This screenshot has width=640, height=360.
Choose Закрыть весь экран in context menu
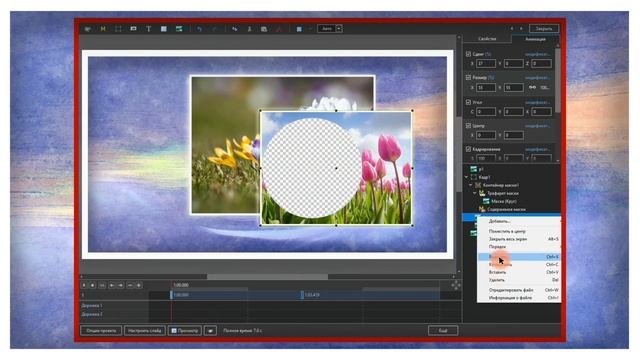pos(519,239)
